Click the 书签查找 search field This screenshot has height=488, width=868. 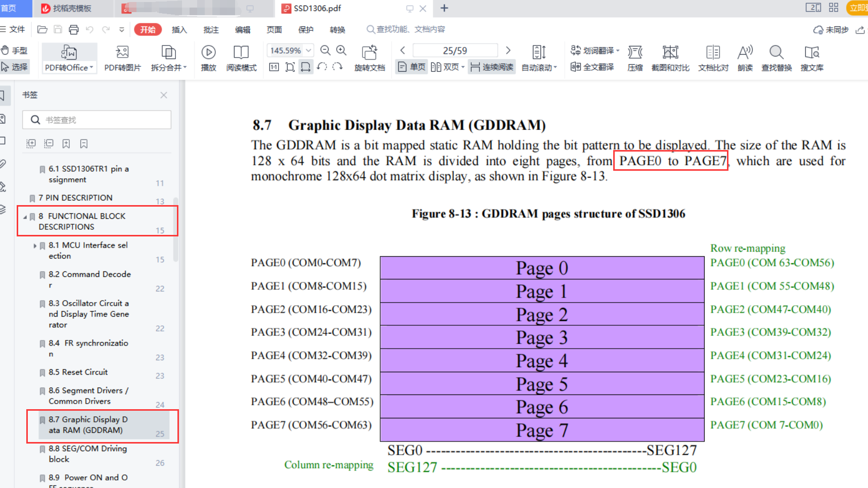pos(97,120)
